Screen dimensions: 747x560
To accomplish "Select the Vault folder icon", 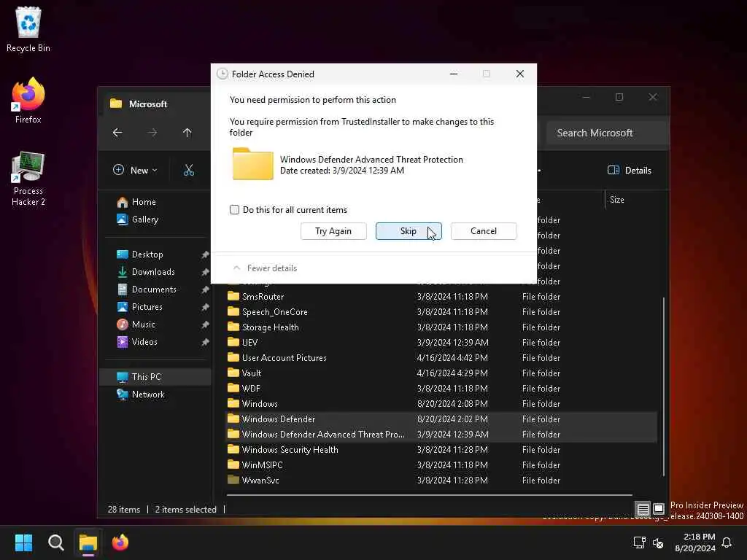I will 233,373.
